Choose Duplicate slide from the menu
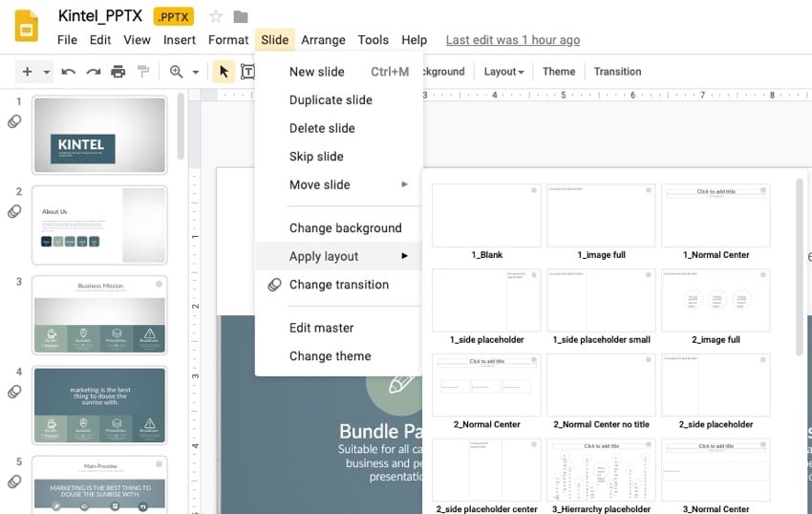Viewport: 812px width, 514px height. 331,100
